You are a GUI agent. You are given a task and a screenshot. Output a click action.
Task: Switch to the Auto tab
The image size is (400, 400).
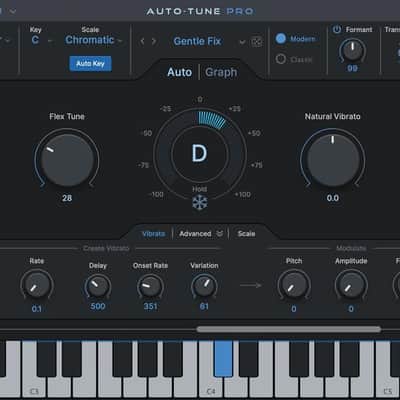click(180, 72)
